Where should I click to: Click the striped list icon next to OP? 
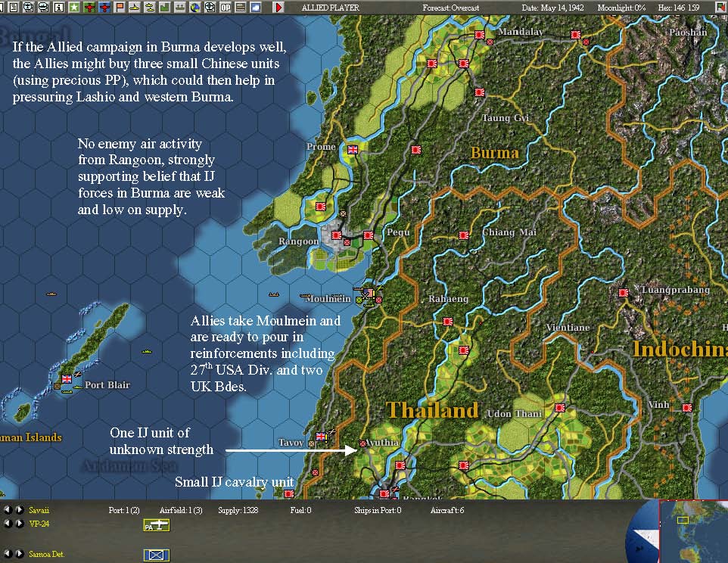point(241,8)
